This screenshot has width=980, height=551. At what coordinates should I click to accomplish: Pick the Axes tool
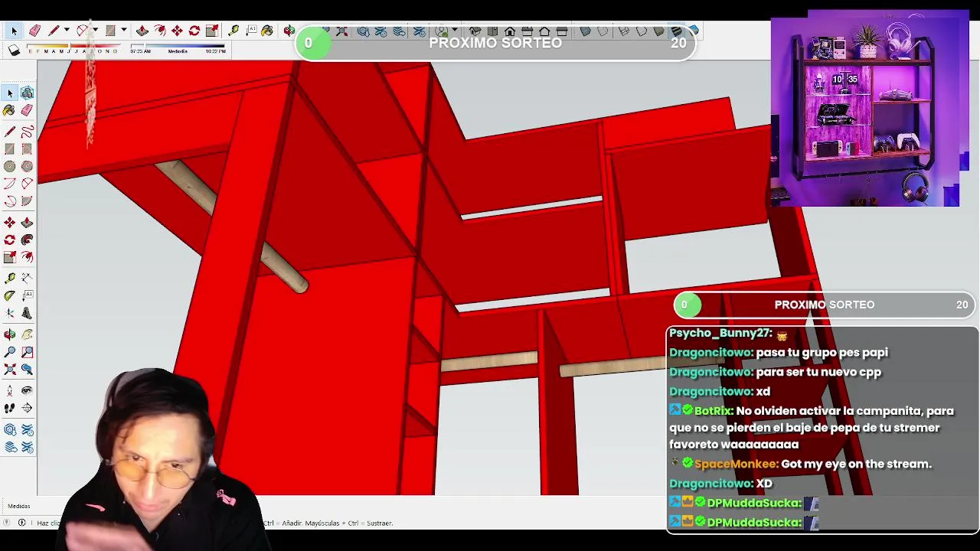10,314
